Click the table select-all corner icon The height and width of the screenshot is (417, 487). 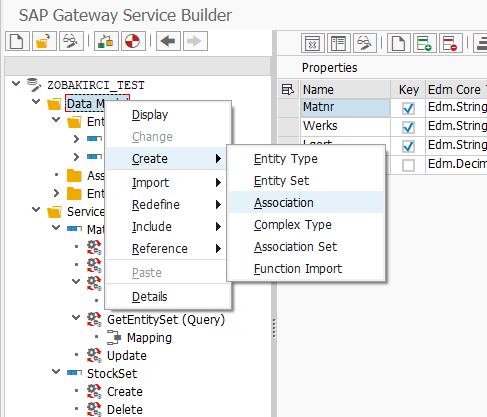pyautogui.click(x=288, y=89)
